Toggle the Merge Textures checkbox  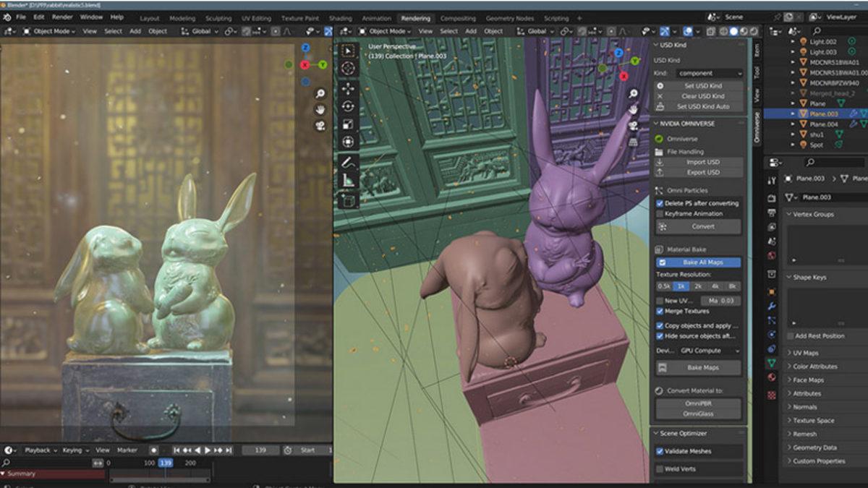tap(660, 311)
